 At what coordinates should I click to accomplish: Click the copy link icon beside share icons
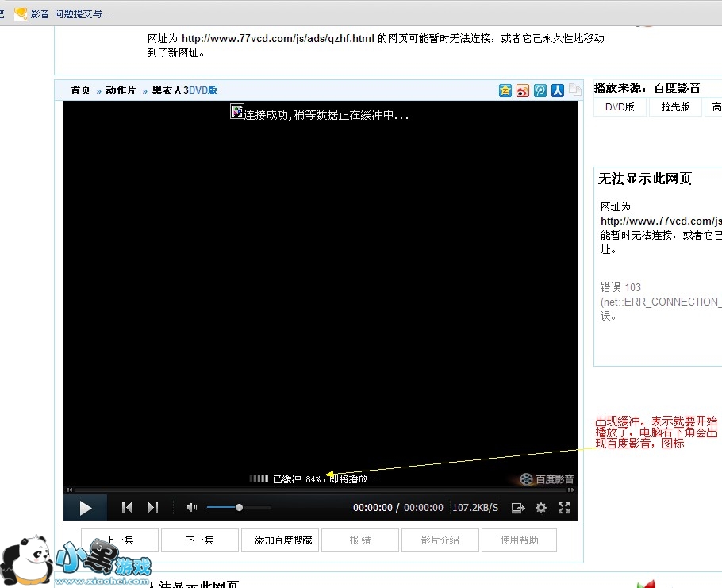tap(574, 90)
